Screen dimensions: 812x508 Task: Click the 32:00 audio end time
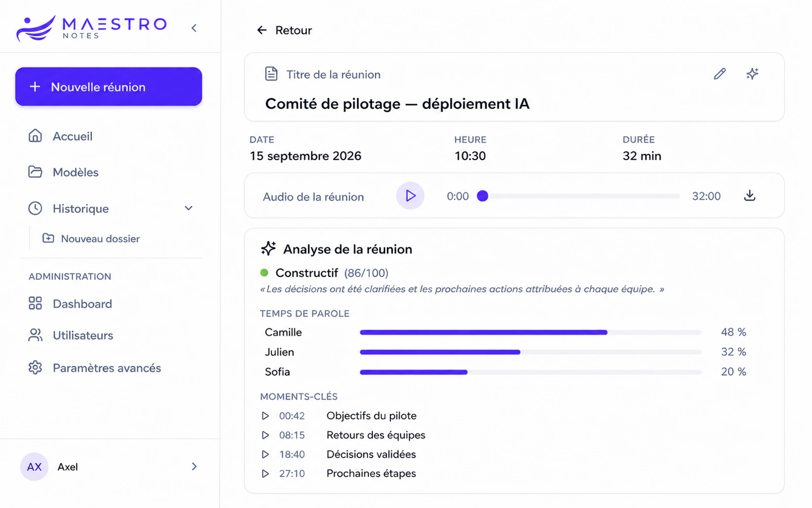coord(706,196)
